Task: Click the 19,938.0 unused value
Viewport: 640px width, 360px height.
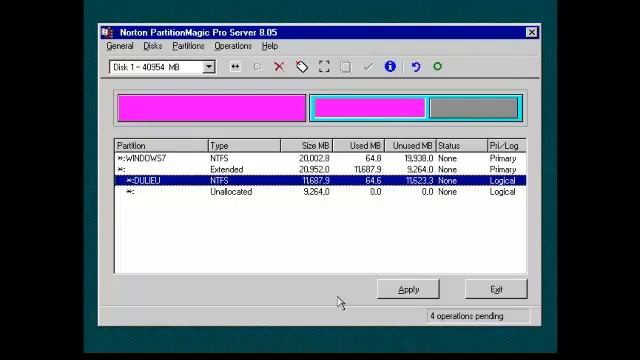Action: tap(418, 158)
